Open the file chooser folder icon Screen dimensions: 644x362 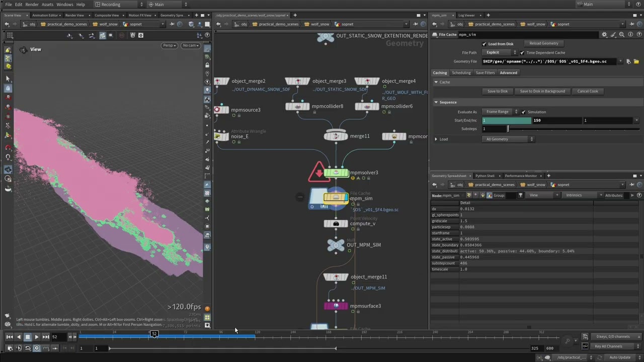click(636, 61)
